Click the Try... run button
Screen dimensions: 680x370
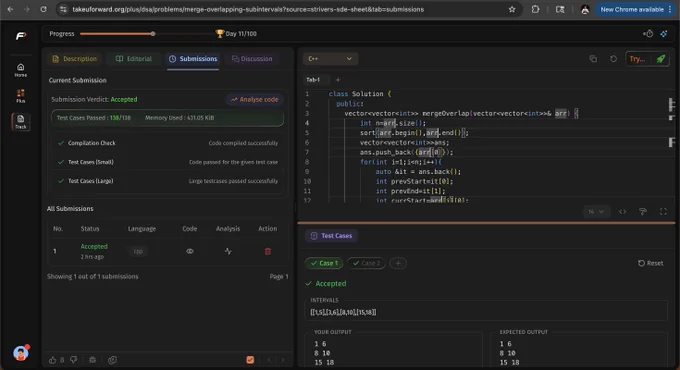click(x=637, y=59)
